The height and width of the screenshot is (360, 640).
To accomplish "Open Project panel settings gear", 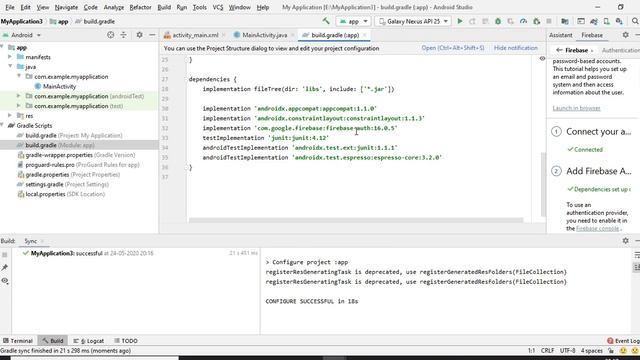I will tap(140, 35).
